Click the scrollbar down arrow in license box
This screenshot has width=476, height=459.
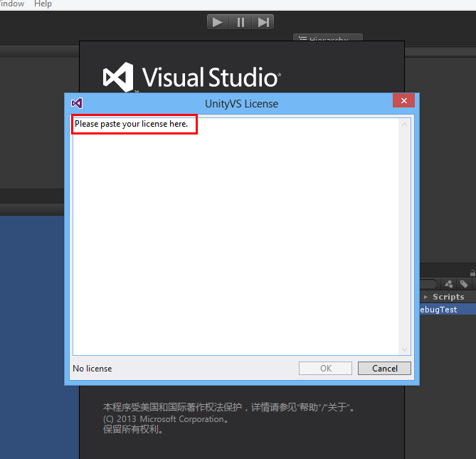pos(404,349)
